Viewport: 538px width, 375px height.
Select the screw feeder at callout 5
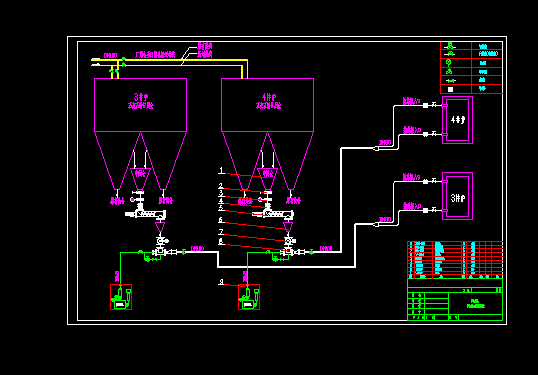[273, 214]
